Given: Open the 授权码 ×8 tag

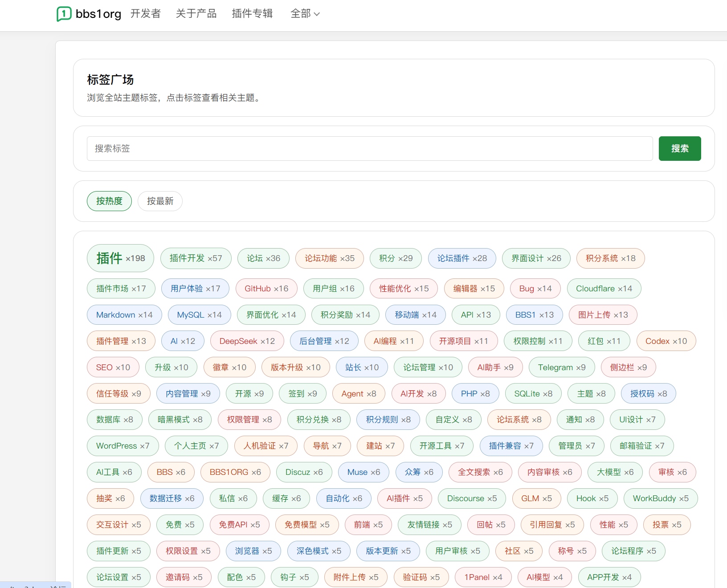Looking at the screenshot, I should coord(649,394).
